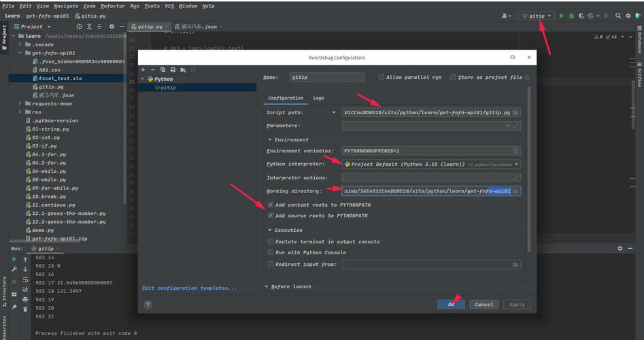The height and width of the screenshot is (340, 644).
Task: Pin the Run tab
Action: pyautogui.click(x=14, y=307)
